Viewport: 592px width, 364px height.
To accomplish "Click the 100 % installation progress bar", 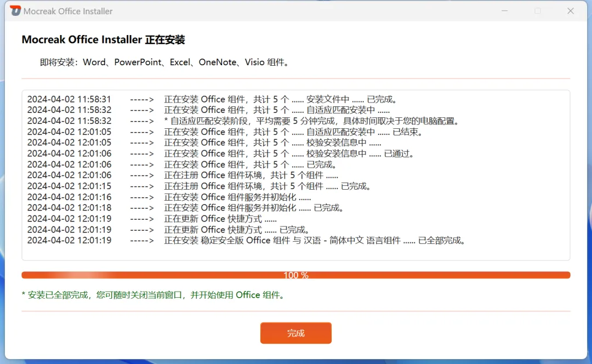I will coord(295,275).
